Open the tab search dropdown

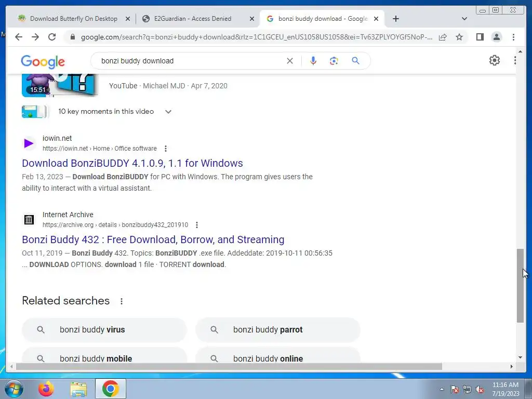click(x=464, y=19)
